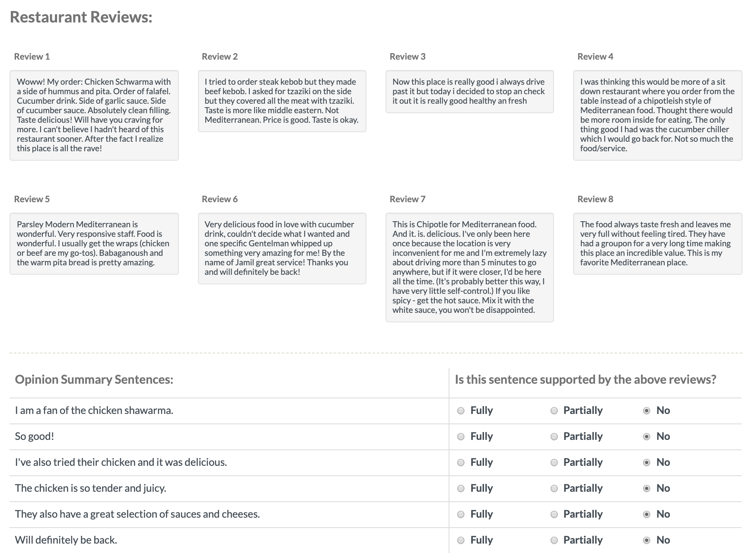Select No for 'sauces and cheeses' sentence
752x560 pixels.
[647, 514]
